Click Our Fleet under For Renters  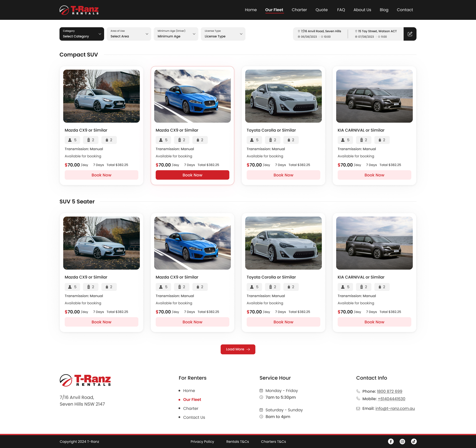pos(192,399)
